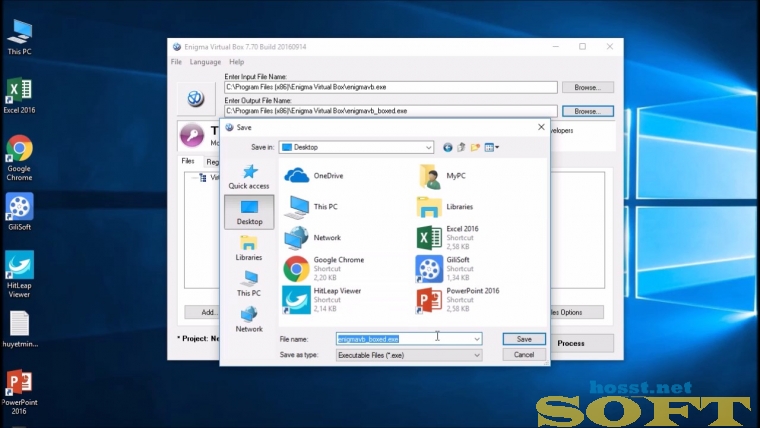Image resolution: width=760 pixels, height=428 pixels.
Task: Select Excel 2016 shortcut in file list
Action: point(447,238)
